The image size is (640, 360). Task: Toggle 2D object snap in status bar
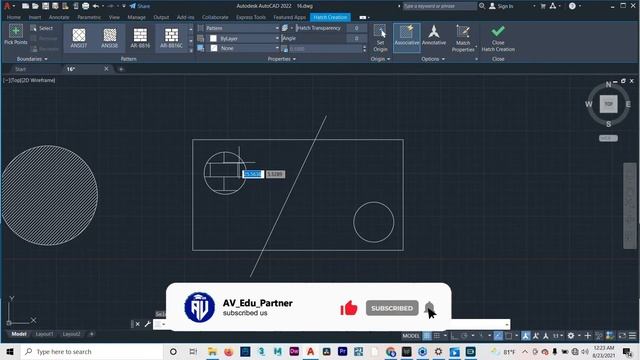point(509,336)
